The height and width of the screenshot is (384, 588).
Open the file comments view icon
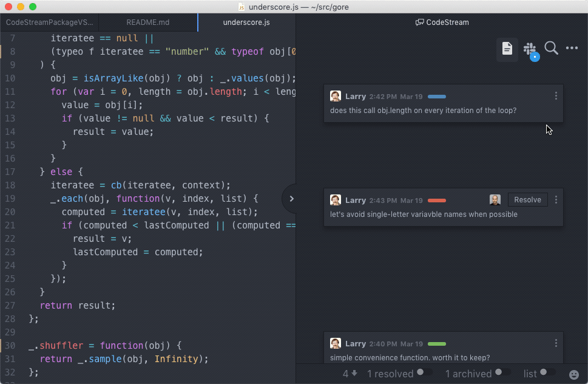[x=507, y=48]
